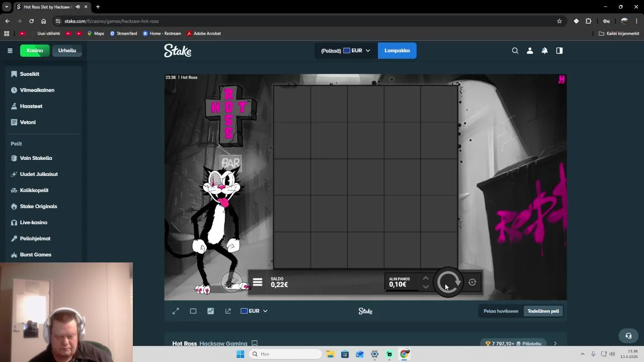Open Maps bookmark

(96, 34)
